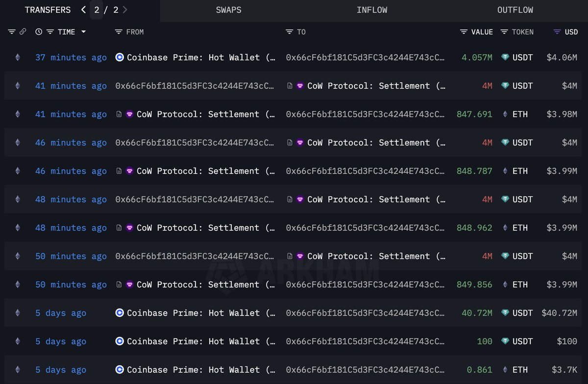Click Ethereum chain icon beside '37 minutes ago'
This screenshot has height=384, width=588.
[x=18, y=57]
